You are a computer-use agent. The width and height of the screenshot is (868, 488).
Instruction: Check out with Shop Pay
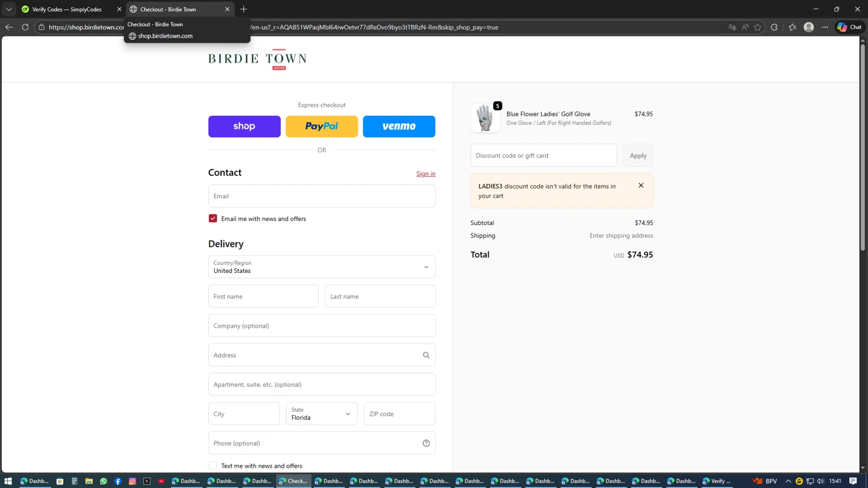pyautogui.click(x=244, y=126)
